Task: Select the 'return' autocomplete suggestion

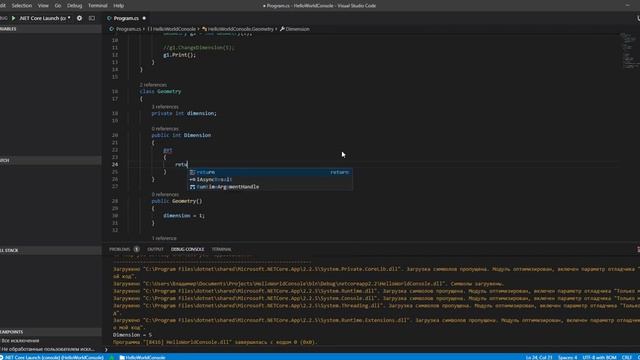Action: [270, 172]
